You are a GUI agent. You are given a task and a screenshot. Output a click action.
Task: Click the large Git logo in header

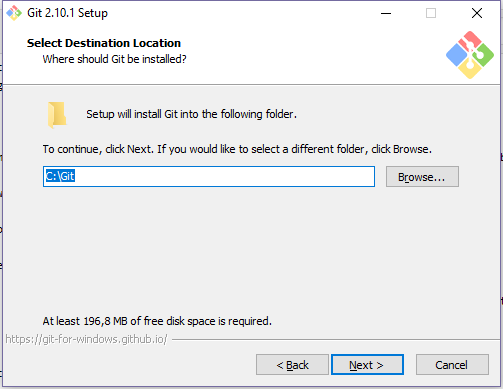point(470,55)
